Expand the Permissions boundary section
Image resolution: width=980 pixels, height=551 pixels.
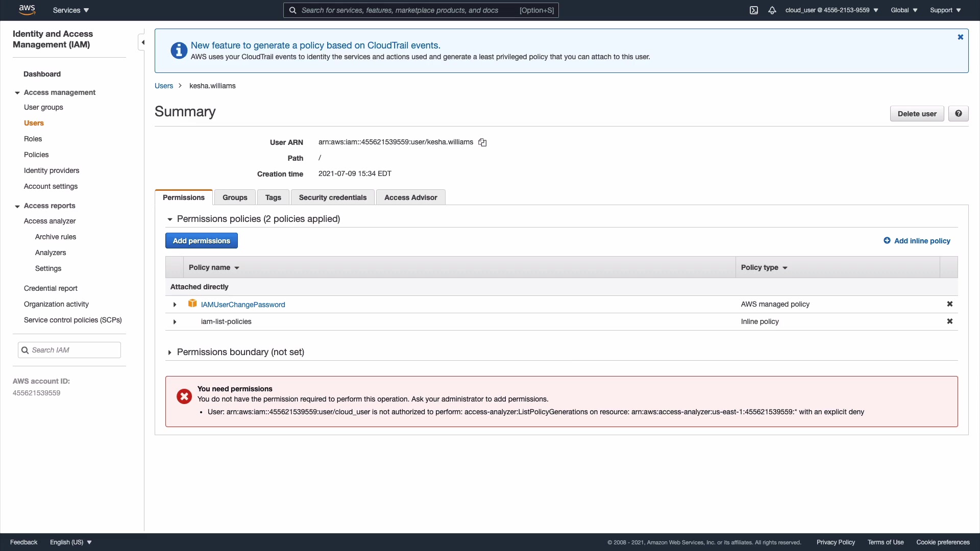pos(170,353)
